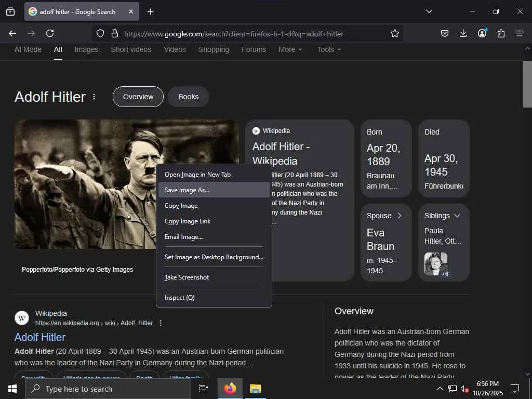Open the network tray icon
The width and height of the screenshot is (532, 399).
point(452,389)
